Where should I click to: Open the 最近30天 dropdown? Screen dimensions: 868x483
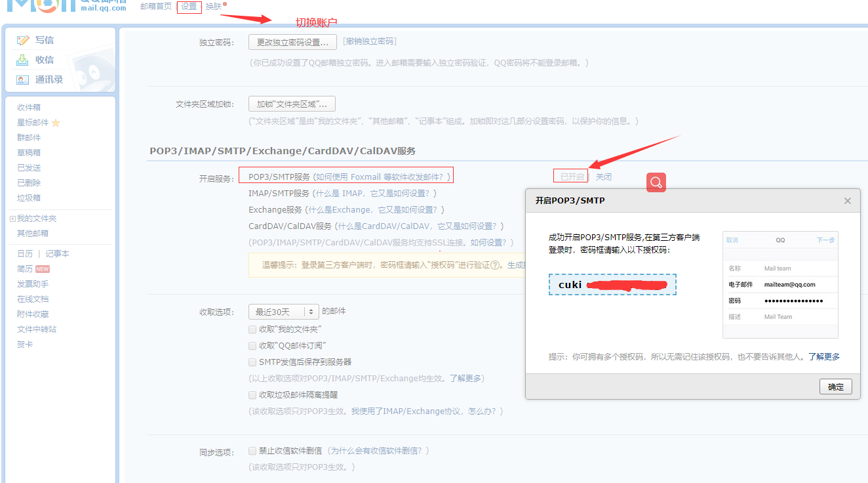click(283, 312)
